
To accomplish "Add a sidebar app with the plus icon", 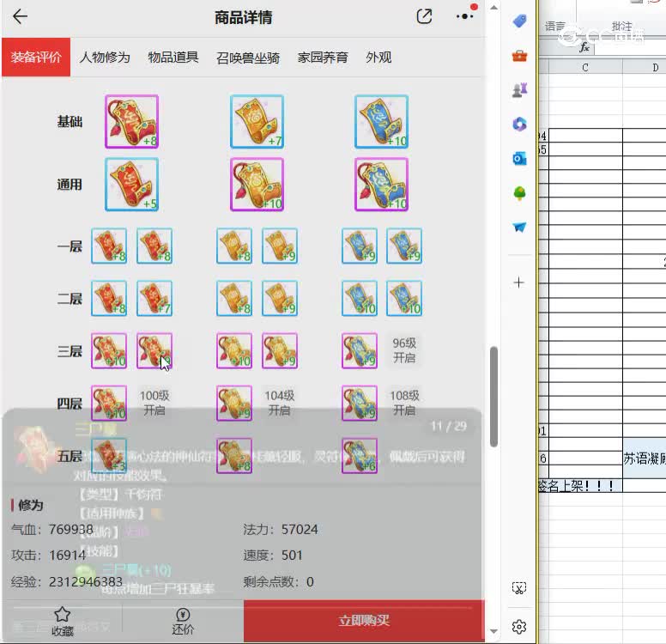I will (x=518, y=283).
